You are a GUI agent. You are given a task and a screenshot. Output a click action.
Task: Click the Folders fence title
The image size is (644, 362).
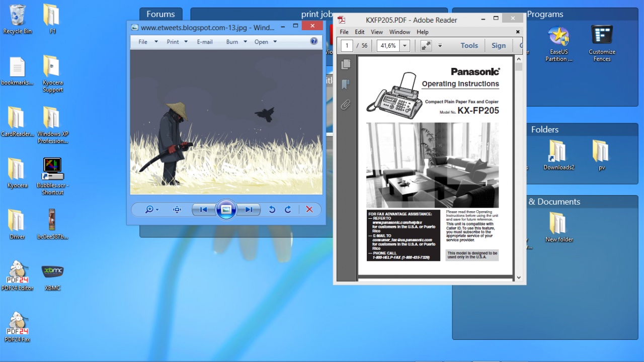[x=545, y=129]
